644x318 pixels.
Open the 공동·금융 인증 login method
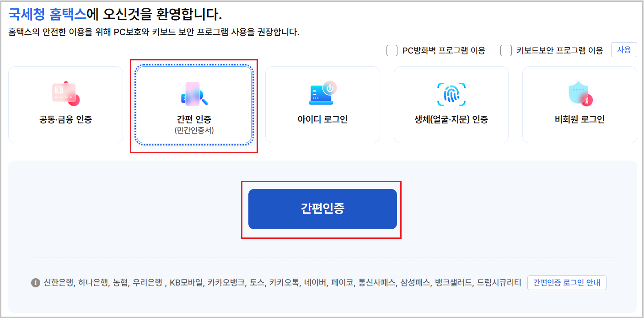pos(65,104)
